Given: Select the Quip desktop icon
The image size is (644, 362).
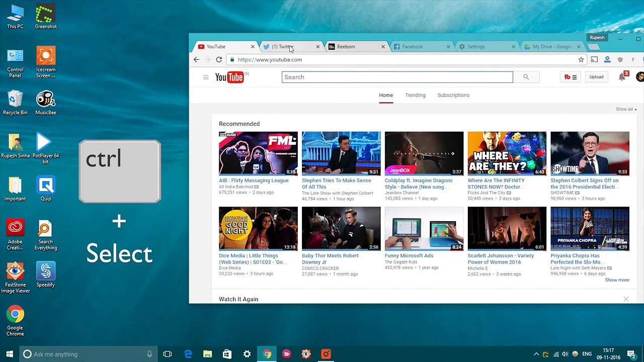Looking at the screenshot, I should point(46,189).
